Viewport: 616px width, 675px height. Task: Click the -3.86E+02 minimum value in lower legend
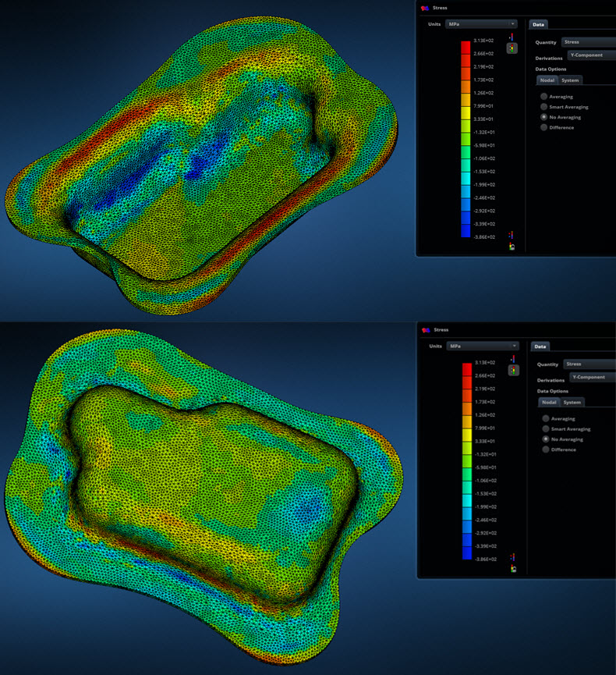[485, 559]
